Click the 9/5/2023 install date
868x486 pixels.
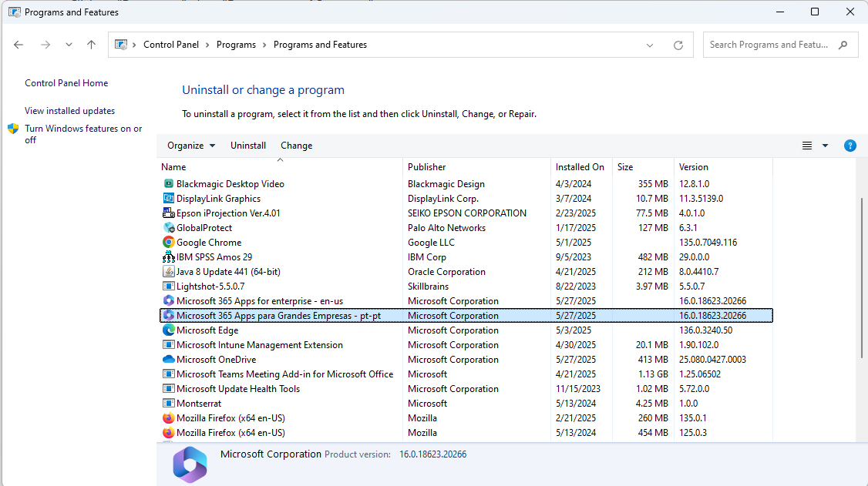[x=574, y=257]
